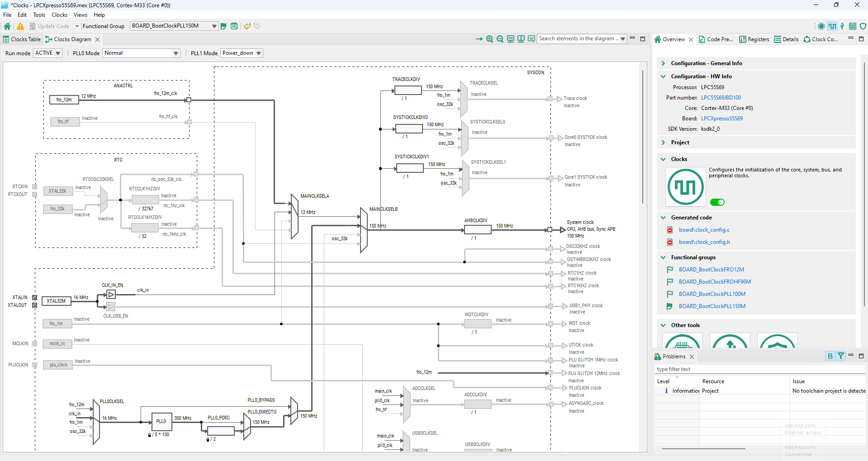Zoom in on the clocks diagram

point(489,39)
